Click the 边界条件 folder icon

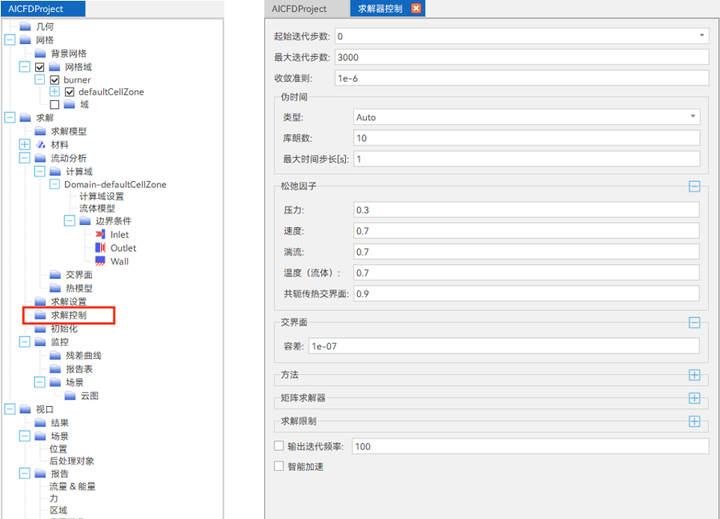(x=84, y=221)
